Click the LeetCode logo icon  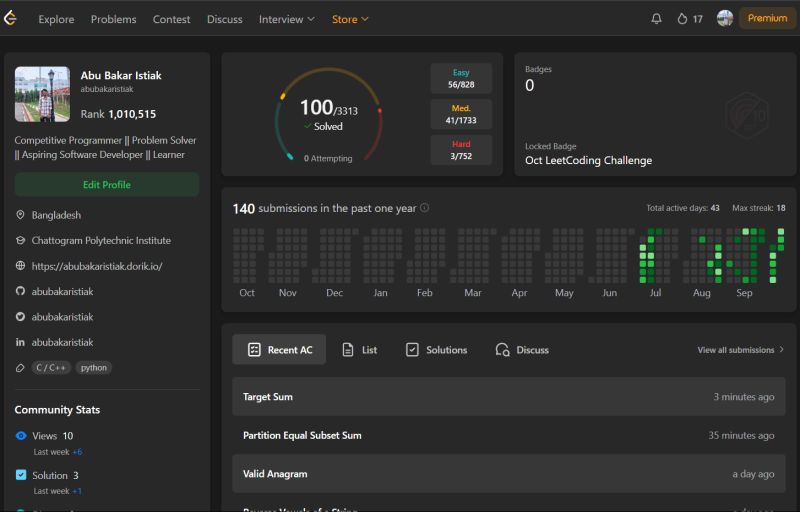(11, 18)
